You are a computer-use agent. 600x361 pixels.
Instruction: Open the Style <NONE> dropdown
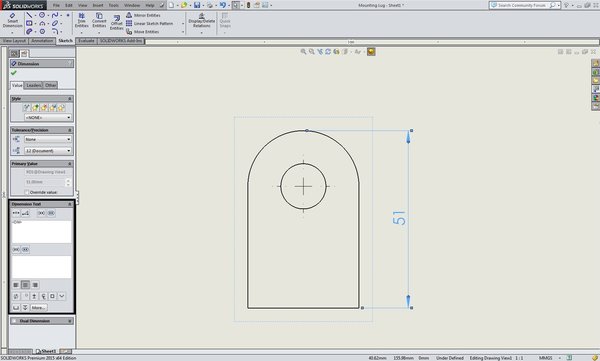pyautogui.click(x=48, y=118)
